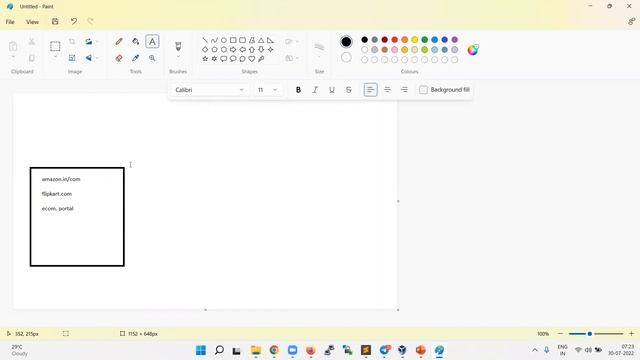Choose the purple colour swatch

tap(455, 40)
